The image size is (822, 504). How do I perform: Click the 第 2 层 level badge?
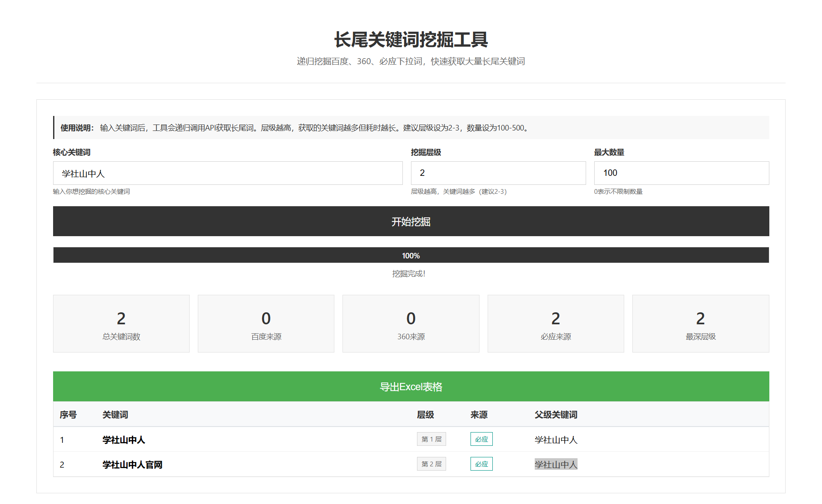pyautogui.click(x=431, y=464)
